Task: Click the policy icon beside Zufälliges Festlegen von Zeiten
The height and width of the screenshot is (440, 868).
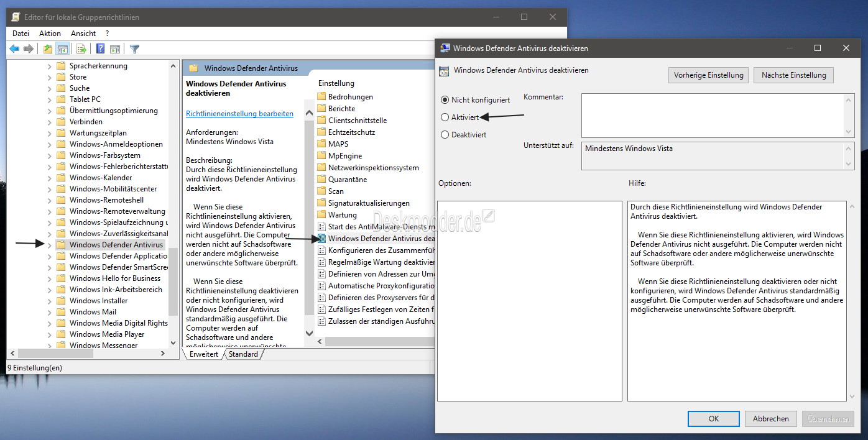Action: [x=321, y=309]
